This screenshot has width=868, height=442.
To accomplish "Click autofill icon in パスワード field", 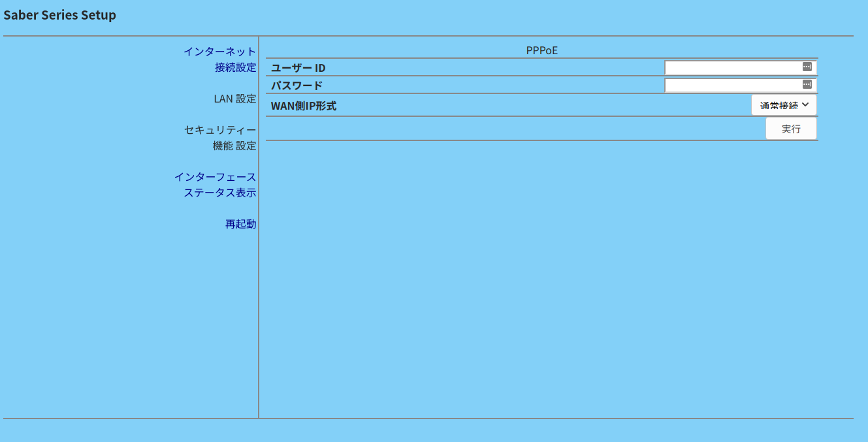I will pos(807,84).
